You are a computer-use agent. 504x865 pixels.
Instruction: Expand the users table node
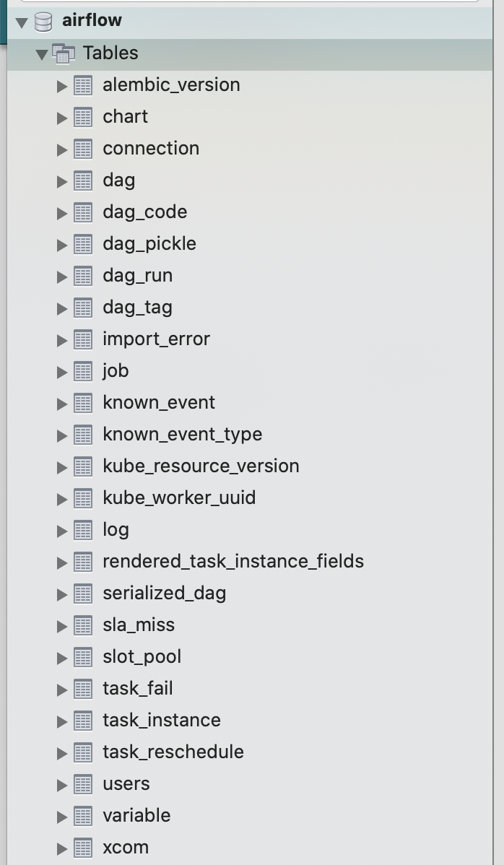(62, 785)
